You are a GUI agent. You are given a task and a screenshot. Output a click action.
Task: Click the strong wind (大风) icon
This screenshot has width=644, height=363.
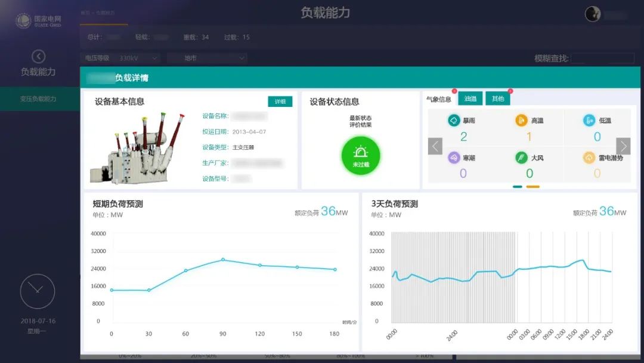click(521, 158)
